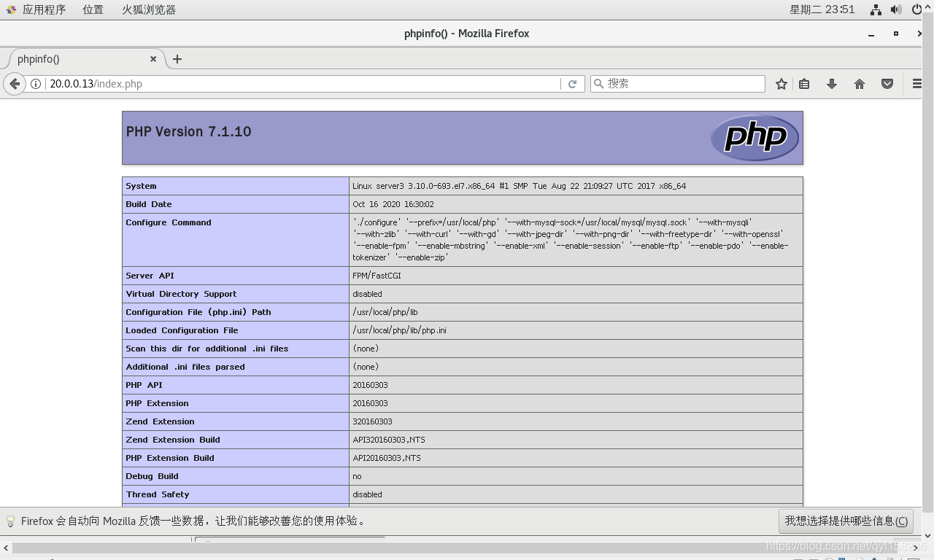The height and width of the screenshot is (560, 934).
Task: Click the lightbulb icon in the notification bar
Action: (x=10, y=521)
